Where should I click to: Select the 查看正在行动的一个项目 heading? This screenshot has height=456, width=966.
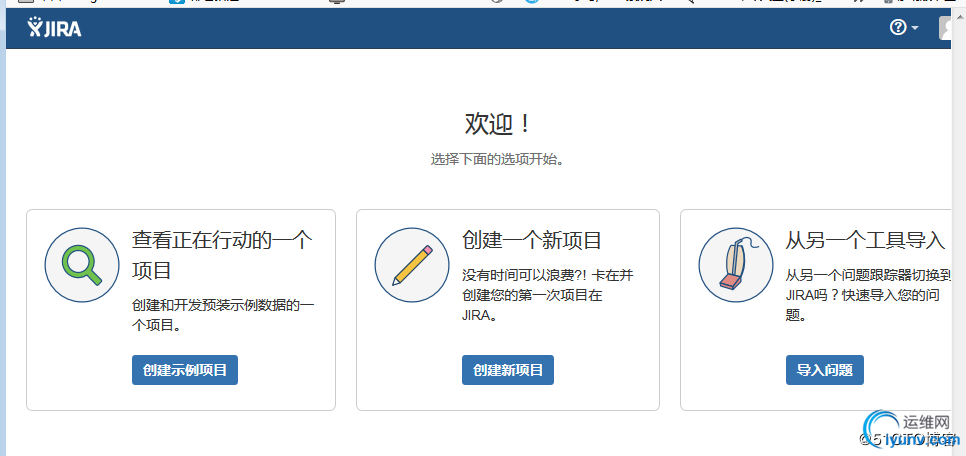pos(222,255)
